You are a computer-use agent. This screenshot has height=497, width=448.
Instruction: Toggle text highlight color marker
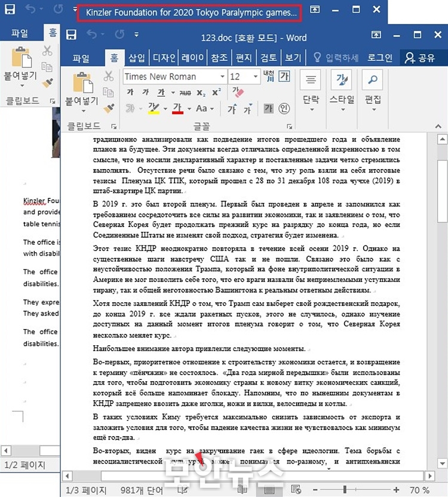[154, 109]
